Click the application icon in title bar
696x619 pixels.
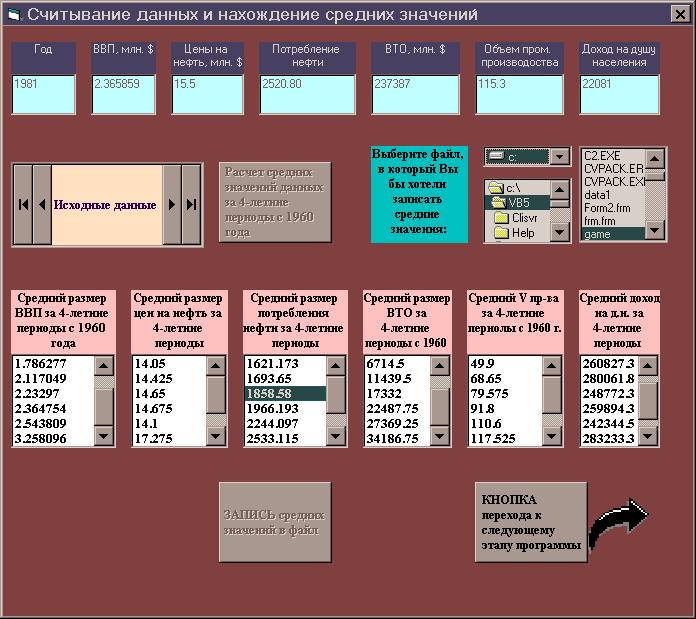(x=13, y=15)
